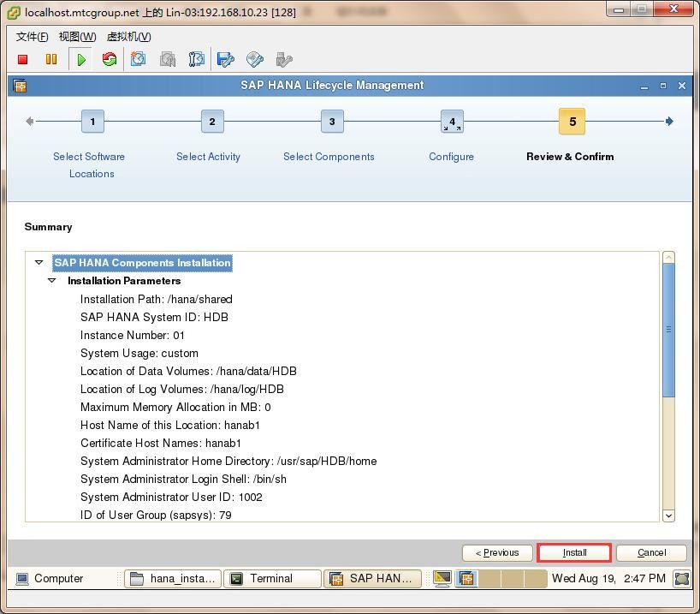Click 'Host Name of this Location: hanab1' line

click(x=170, y=425)
